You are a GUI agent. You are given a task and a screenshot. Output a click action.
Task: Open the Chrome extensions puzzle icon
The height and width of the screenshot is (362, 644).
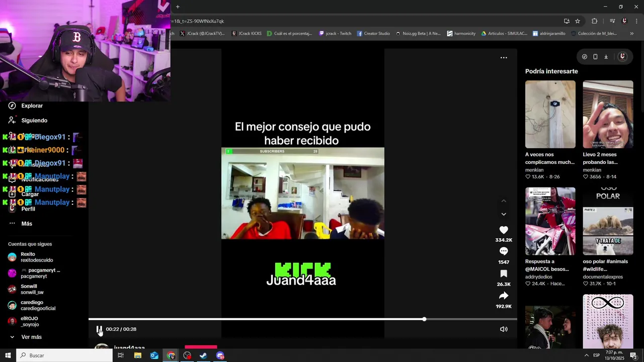point(595,21)
